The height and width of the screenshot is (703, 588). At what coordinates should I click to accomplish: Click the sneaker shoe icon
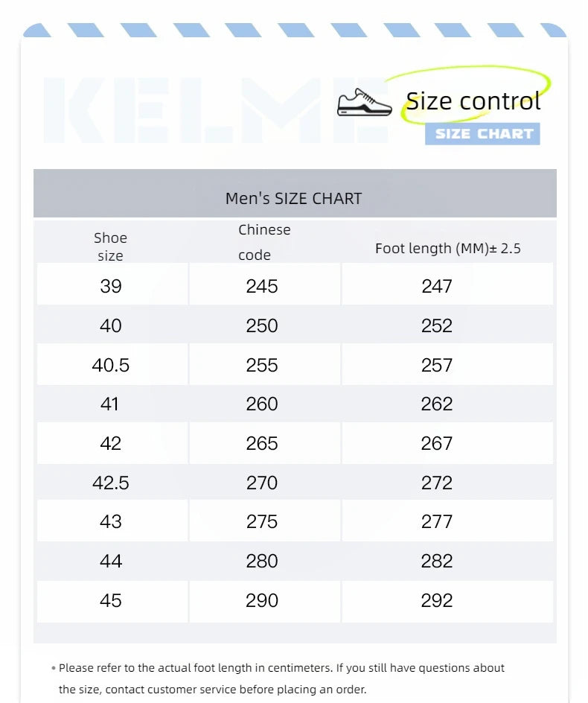364,103
